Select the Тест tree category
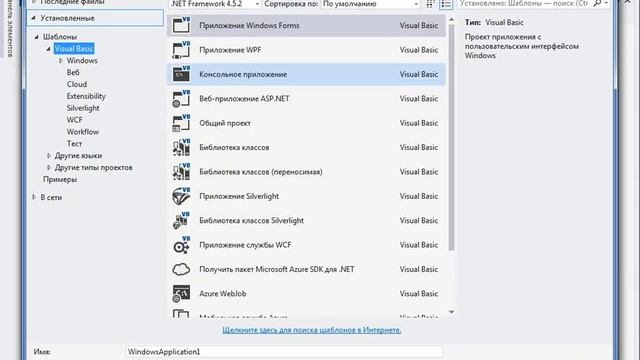Viewport: 640px width, 360px height. click(74, 144)
